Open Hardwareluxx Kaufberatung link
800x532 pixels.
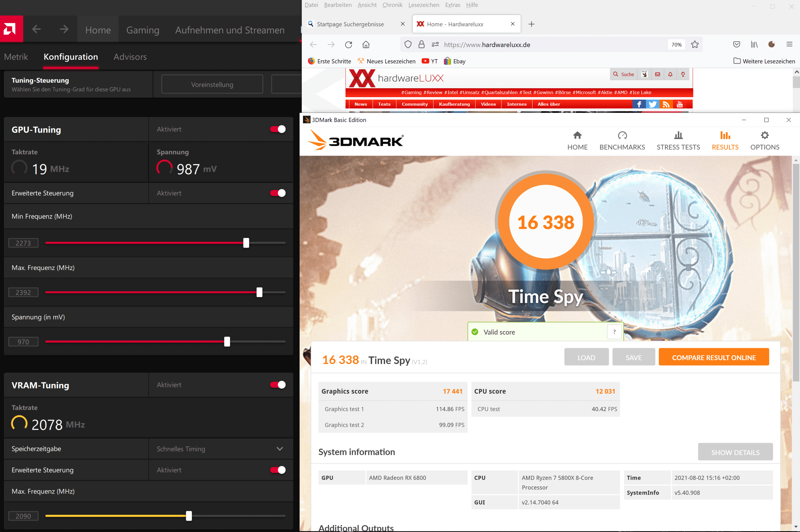coord(454,104)
